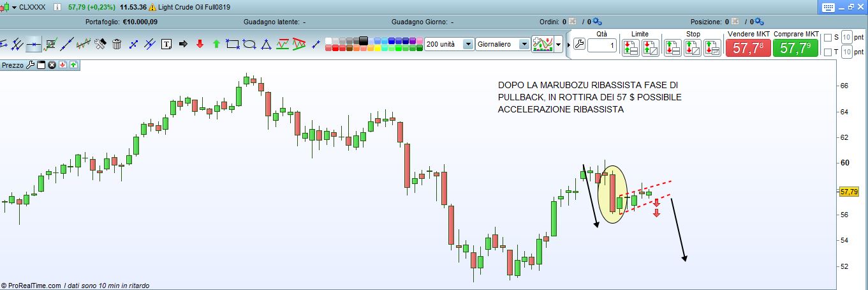Viewport: 868px width, 290px height.
Task: Pick the bright red color swatch
Action: pos(335,48)
